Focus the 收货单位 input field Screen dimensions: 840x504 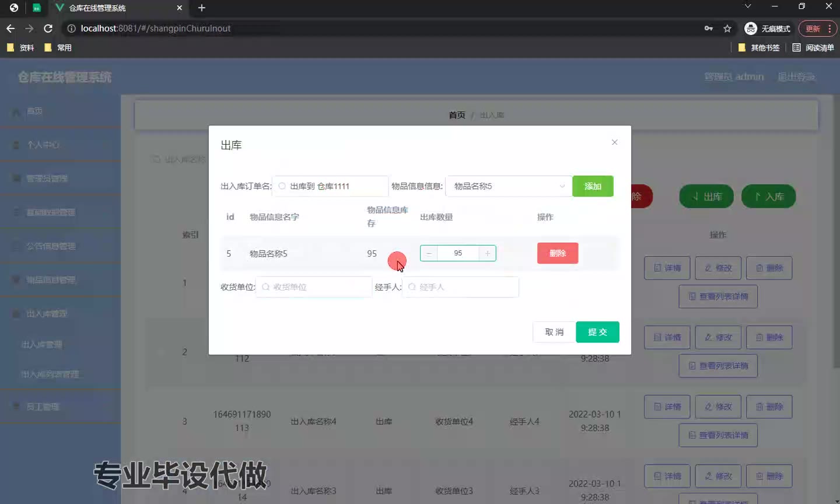point(314,287)
